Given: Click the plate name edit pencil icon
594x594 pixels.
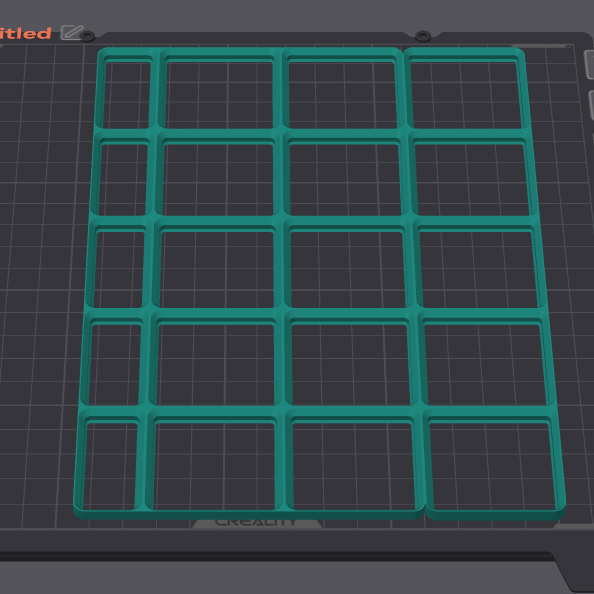Looking at the screenshot, I should 72,33.
